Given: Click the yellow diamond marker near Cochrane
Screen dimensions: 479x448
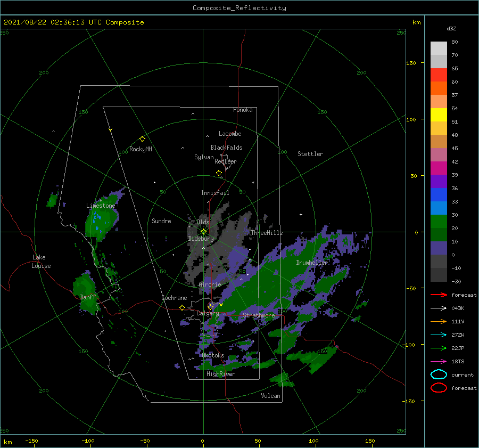Looking at the screenshot, I should click(182, 307).
